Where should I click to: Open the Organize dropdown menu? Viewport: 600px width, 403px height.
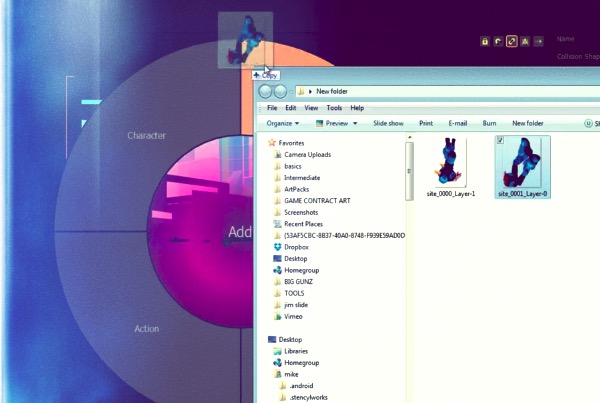283,123
